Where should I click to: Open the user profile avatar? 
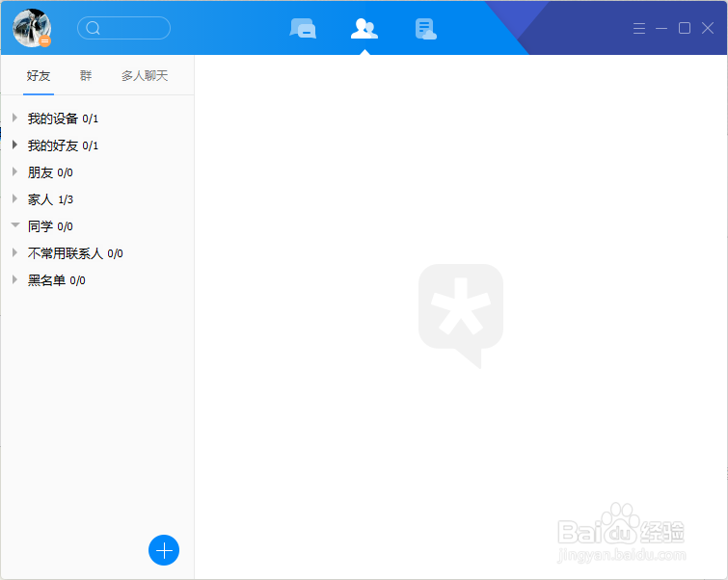[x=32, y=28]
